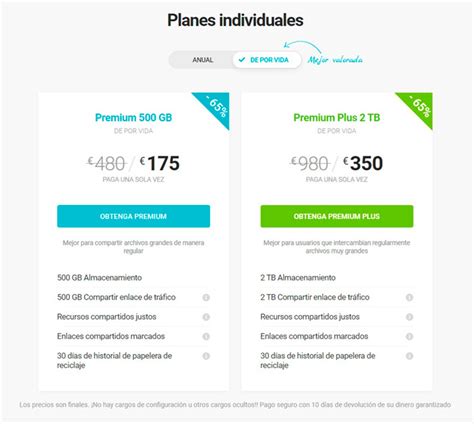Select the DE POR VIDA billing option

point(267,60)
